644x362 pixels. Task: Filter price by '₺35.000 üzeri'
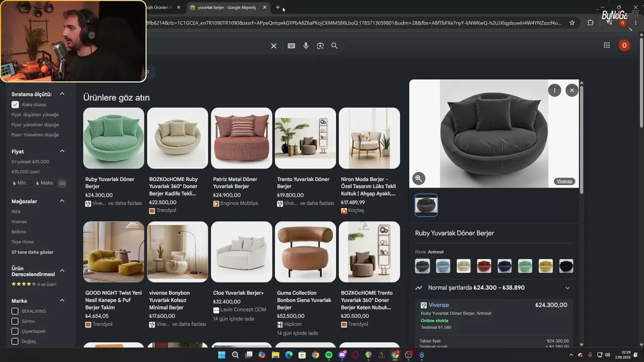[26, 172]
